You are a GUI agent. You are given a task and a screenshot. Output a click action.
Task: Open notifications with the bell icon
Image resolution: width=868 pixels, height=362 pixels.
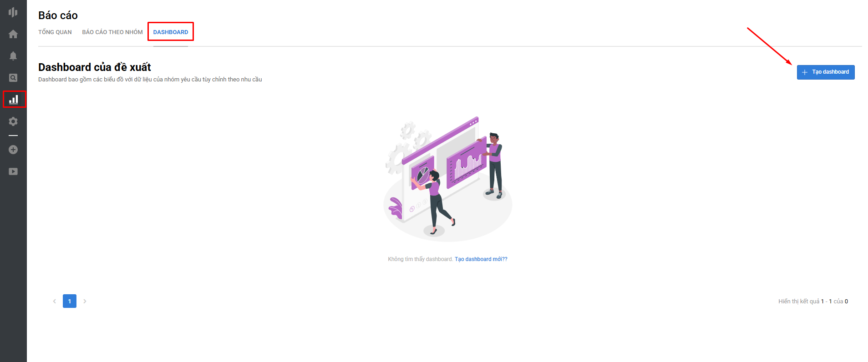[x=13, y=56]
